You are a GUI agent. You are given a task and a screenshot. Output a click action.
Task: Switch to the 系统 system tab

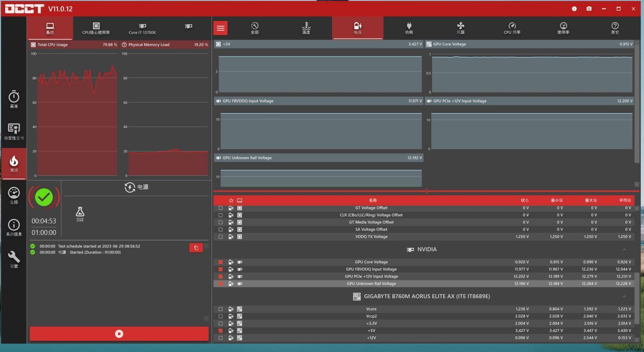click(x=50, y=28)
